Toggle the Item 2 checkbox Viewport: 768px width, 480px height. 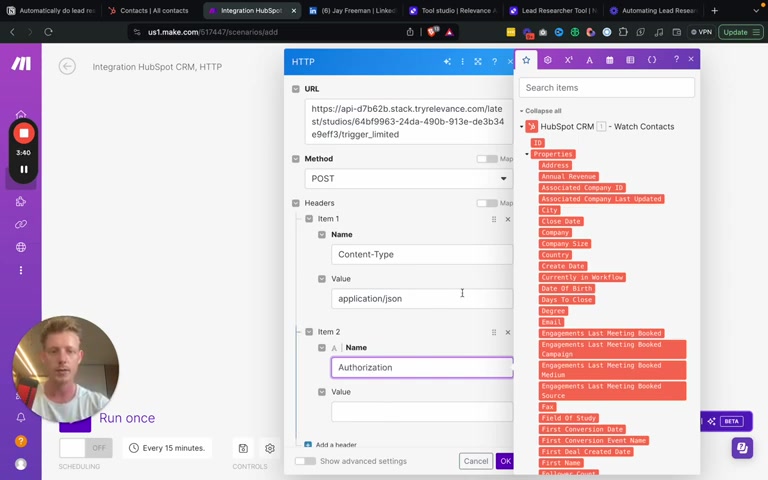(309, 332)
